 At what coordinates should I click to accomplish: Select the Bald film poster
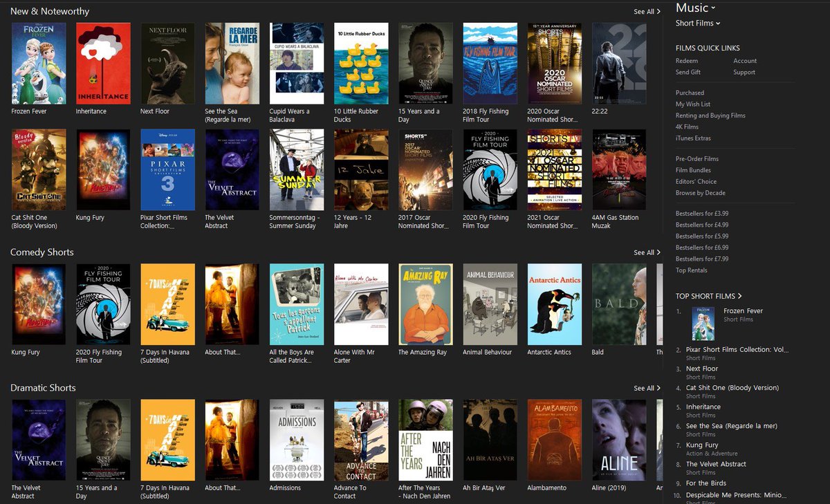point(619,304)
